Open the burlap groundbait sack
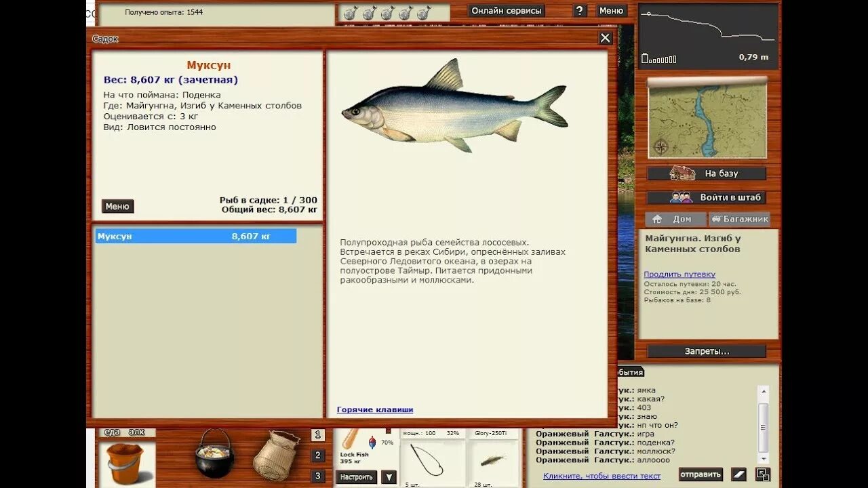Screen dimensions: 868x488 [276, 455]
